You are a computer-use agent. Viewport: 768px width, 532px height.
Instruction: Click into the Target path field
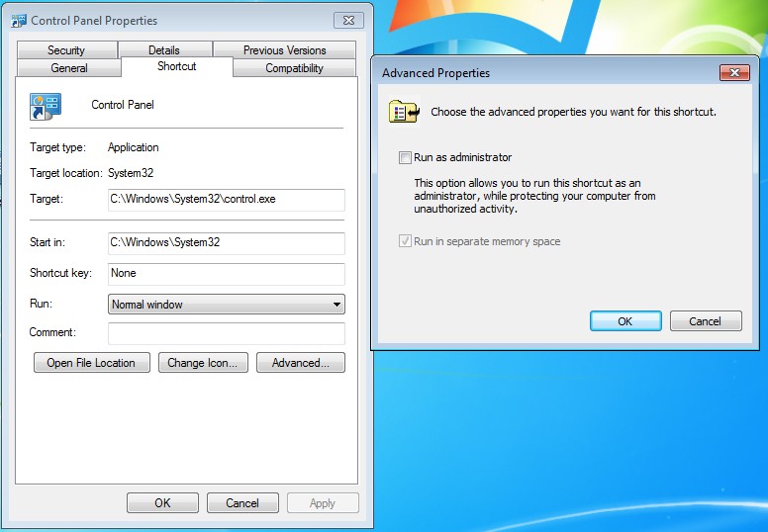click(x=227, y=200)
